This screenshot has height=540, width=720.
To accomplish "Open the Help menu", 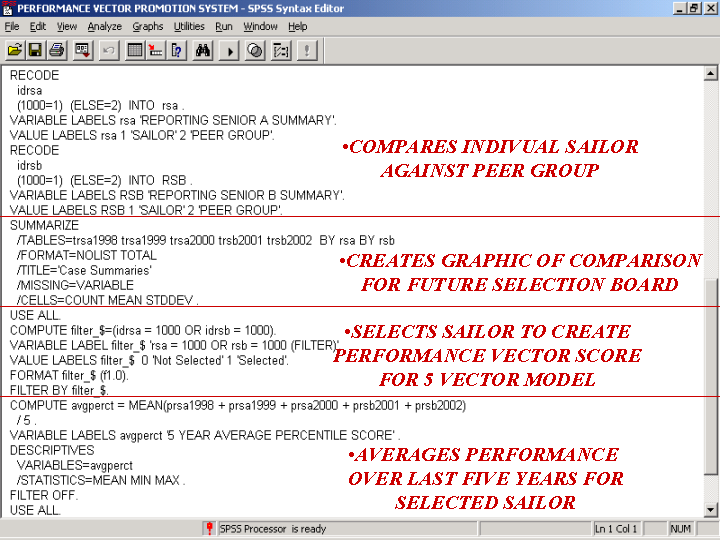I will click(x=298, y=27).
